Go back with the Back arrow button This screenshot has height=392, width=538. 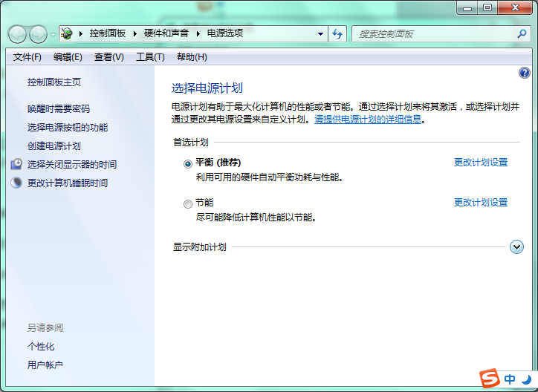(x=17, y=34)
